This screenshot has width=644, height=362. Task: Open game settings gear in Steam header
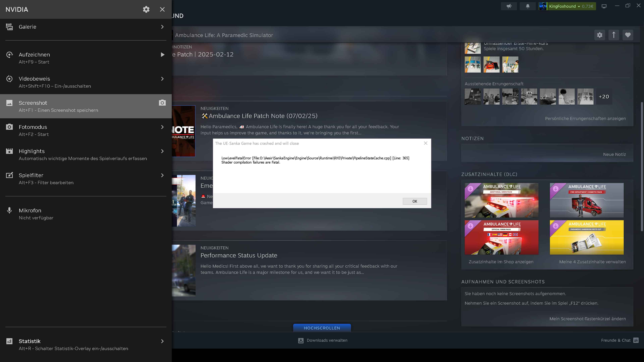tap(600, 35)
